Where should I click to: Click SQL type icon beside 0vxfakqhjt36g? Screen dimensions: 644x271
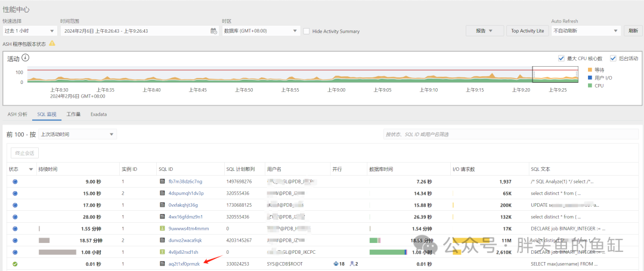coord(162,204)
